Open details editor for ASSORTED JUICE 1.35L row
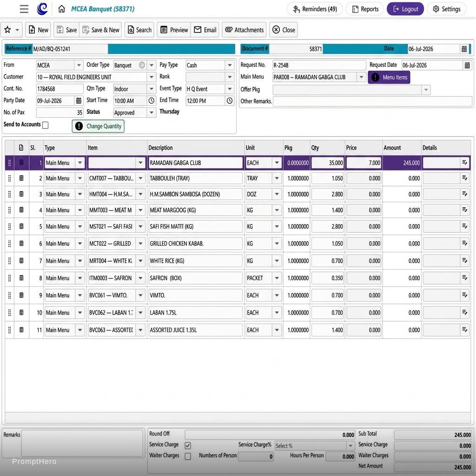Screen dimensions: 476x476 tap(464, 330)
